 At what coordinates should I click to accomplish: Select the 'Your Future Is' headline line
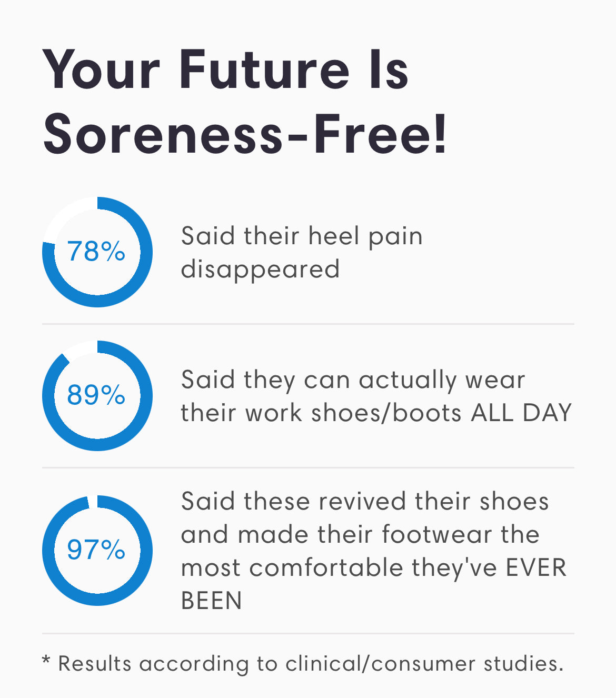(x=225, y=70)
